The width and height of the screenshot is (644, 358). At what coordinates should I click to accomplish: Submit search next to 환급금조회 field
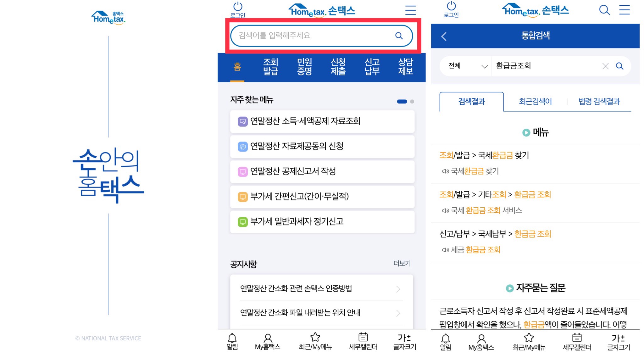click(x=619, y=66)
